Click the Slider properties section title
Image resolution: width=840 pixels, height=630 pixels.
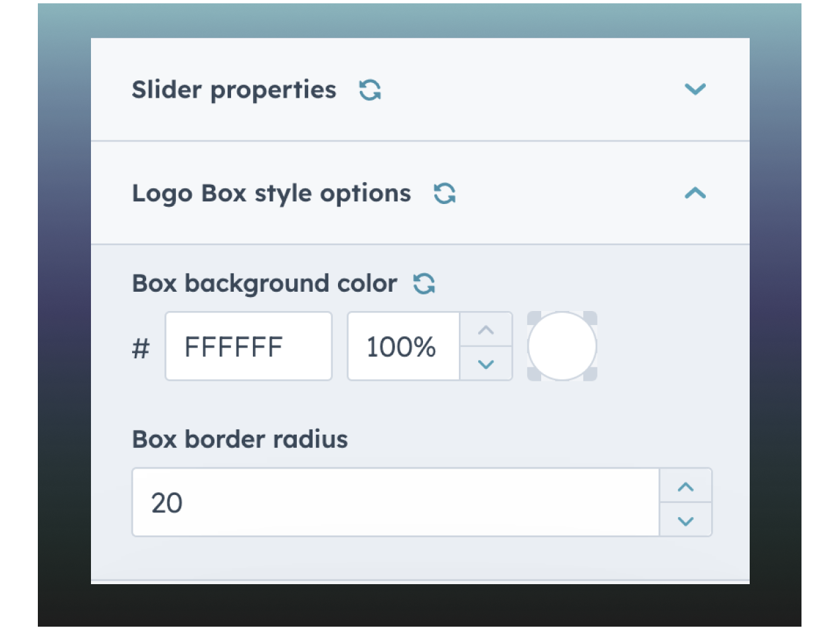pos(234,90)
